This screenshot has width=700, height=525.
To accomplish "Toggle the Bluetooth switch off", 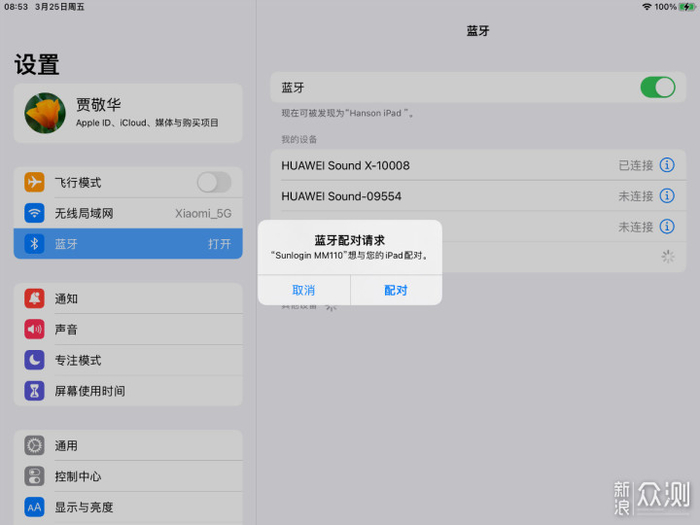I will point(658,87).
